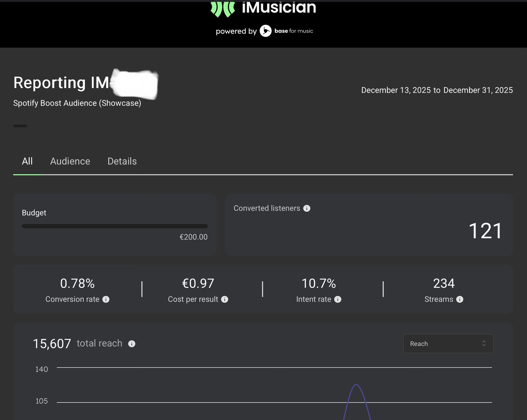Click the total reach info icon
The width and height of the screenshot is (527, 420).
coord(132,344)
